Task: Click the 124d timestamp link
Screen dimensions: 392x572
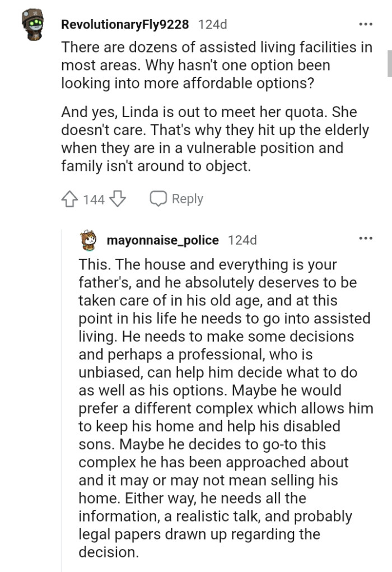Action: 212,24
